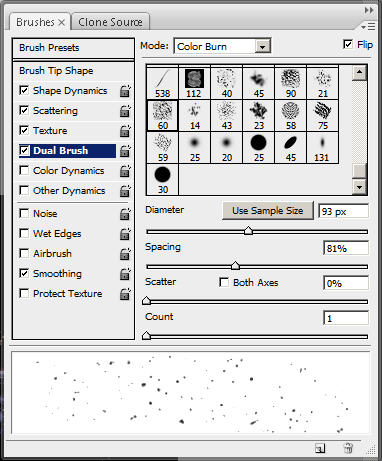Screen dimensions: 382x461
Task: Click the lock next to Texture
Action: [x=125, y=131]
